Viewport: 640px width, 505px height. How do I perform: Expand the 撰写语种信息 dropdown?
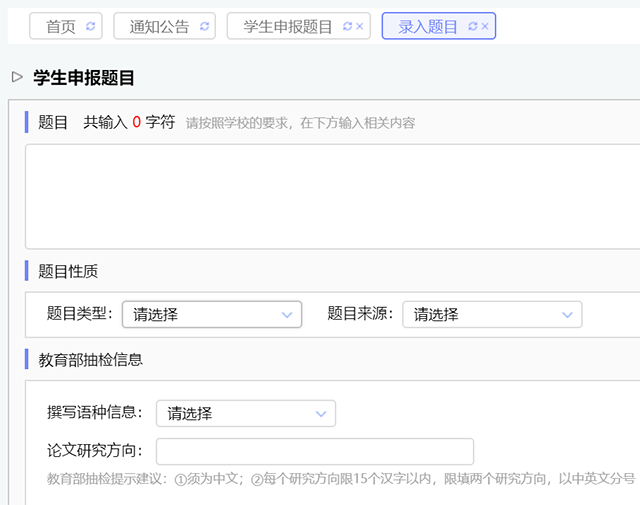coord(245,413)
